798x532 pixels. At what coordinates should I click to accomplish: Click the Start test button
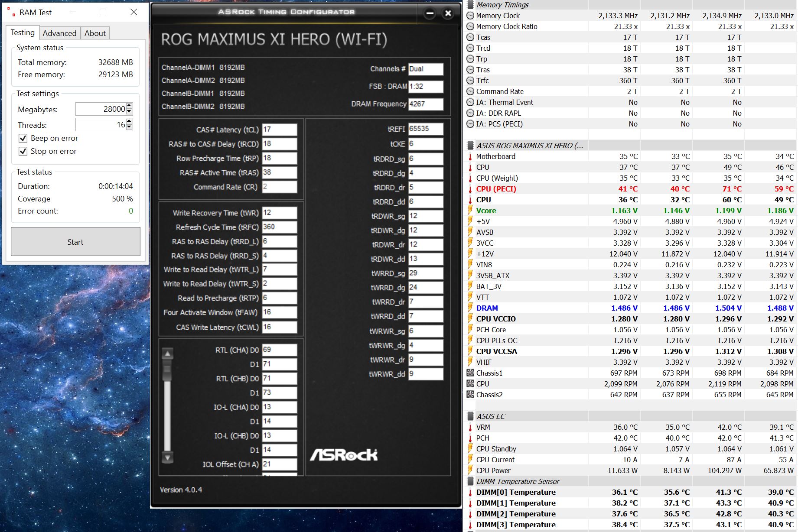pyautogui.click(x=75, y=242)
